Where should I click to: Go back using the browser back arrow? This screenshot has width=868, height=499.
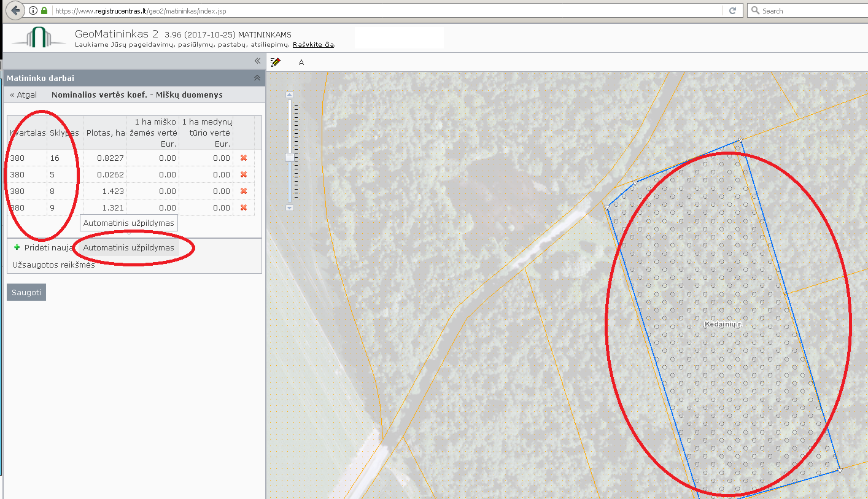point(15,10)
